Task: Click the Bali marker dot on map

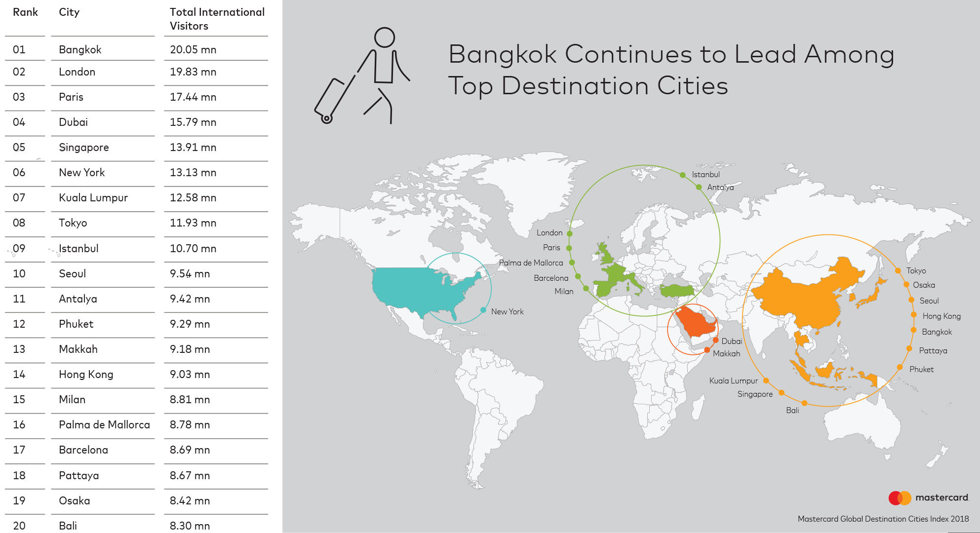Action: click(804, 403)
